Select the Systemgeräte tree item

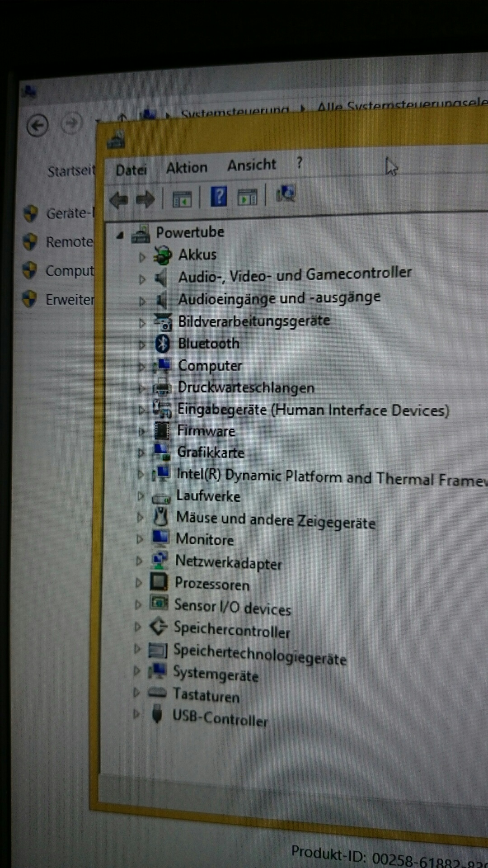coord(216,674)
